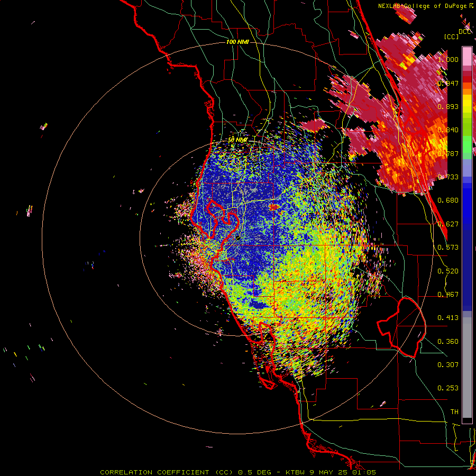Viewport: 476px width, 476px height.
Task: Click the Correlation Coefficient caption at bottom
Action: click(238, 472)
